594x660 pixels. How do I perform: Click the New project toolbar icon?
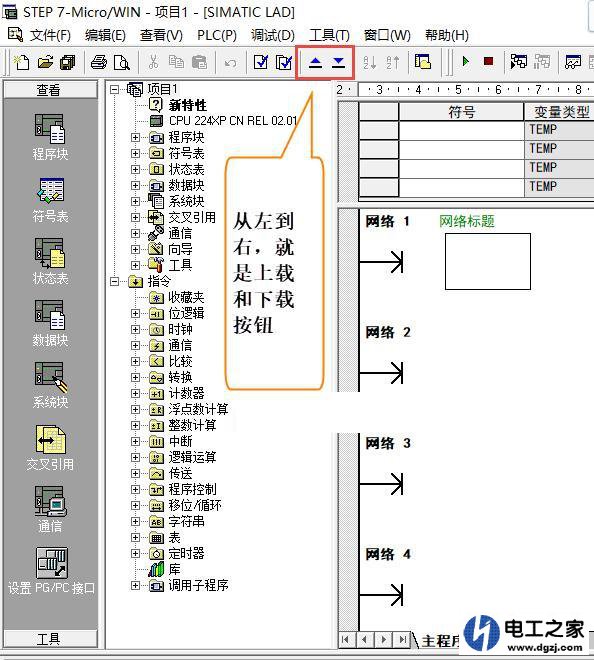point(21,63)
